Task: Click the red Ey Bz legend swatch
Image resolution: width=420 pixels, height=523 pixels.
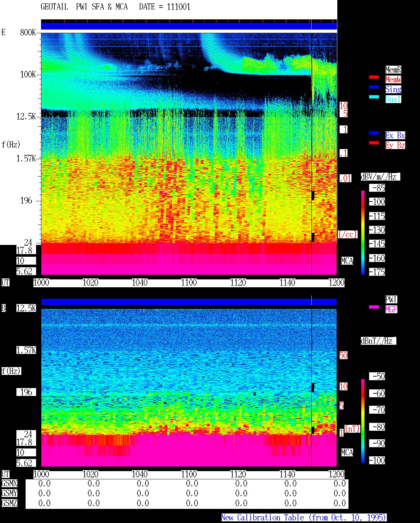Action: tap(374, 143)
